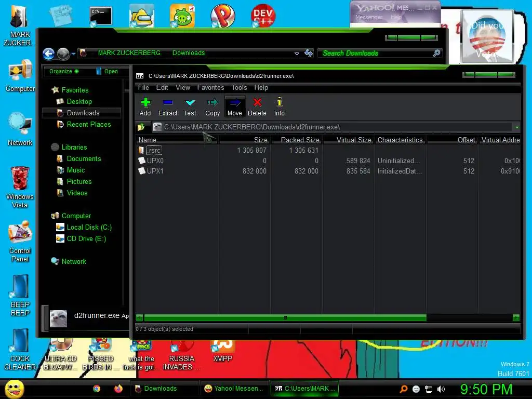Open the command prompt desktop shortcut
Screen dimensions: 532x399
[x=100, y=16]
